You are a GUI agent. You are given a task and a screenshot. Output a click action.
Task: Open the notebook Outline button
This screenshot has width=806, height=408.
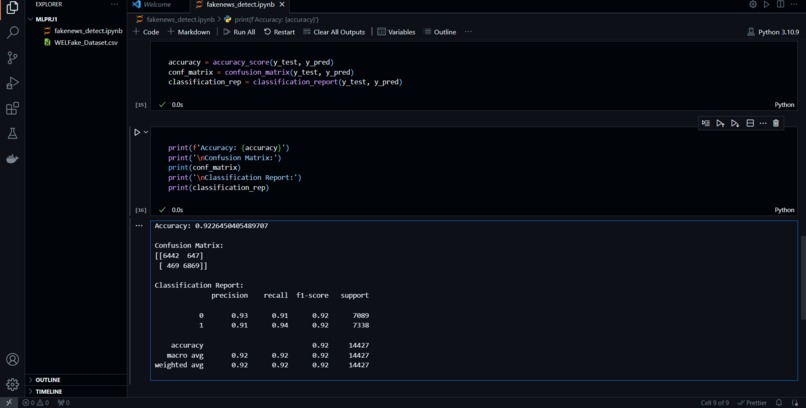coord(439,32)
